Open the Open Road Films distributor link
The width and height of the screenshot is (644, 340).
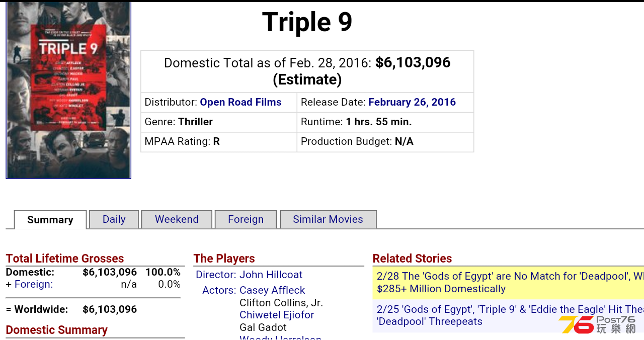(240, 102)
